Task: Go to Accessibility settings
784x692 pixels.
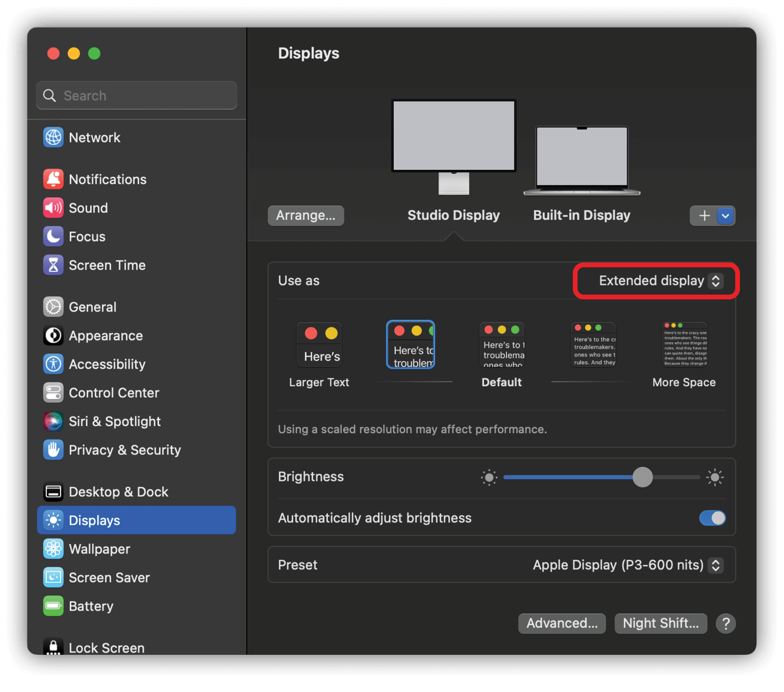Action: tap(136, 364)
